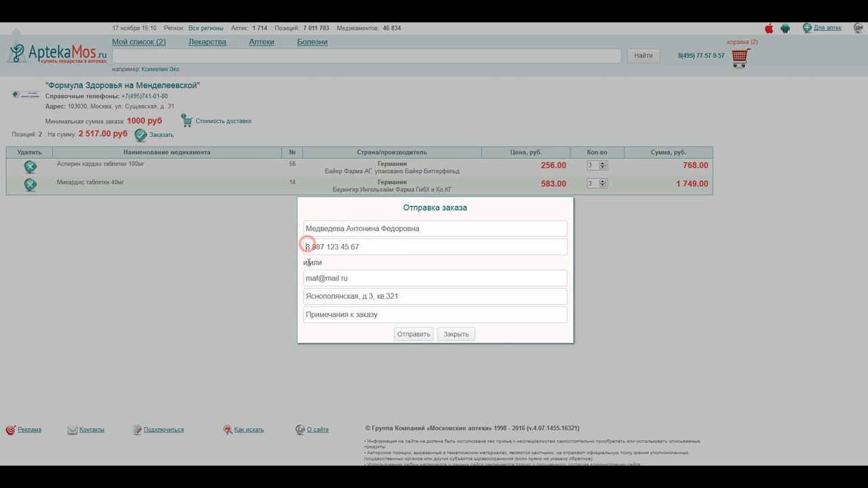Click the green Android app icon
The image size is (868, 488).
785,28
